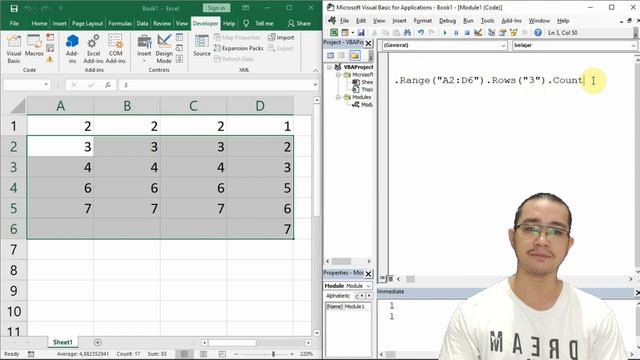Click the Record Macro icon

point(50,37)
